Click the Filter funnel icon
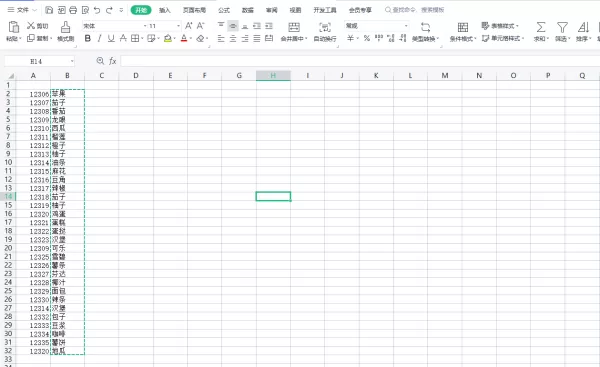This screenshot has height=367, width=600. [562, 27]
